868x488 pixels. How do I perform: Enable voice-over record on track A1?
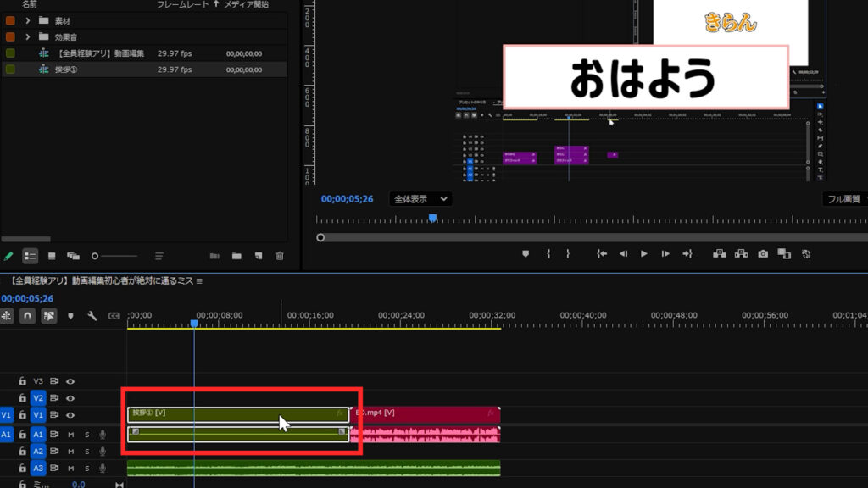[103, 435]
